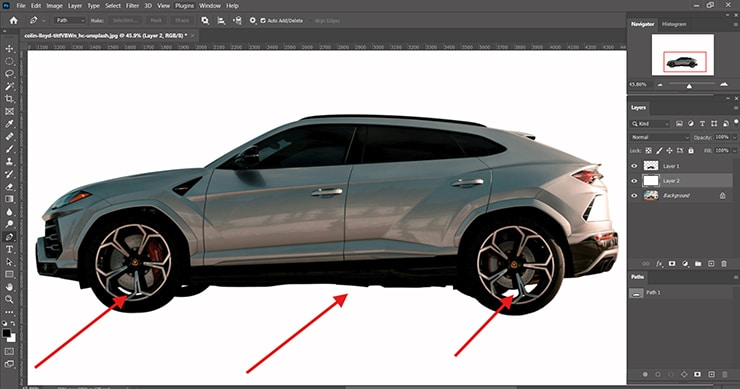
Task: Open the Kind filter dropdown in Layers
Action: (650, 124)
